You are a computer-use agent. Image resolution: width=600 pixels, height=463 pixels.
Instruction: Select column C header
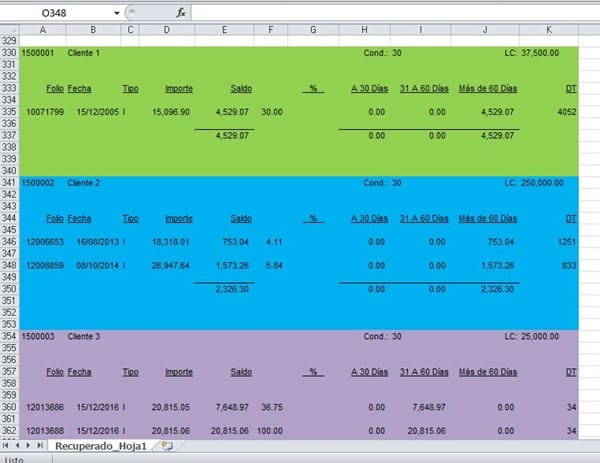[x=130, y=30]
